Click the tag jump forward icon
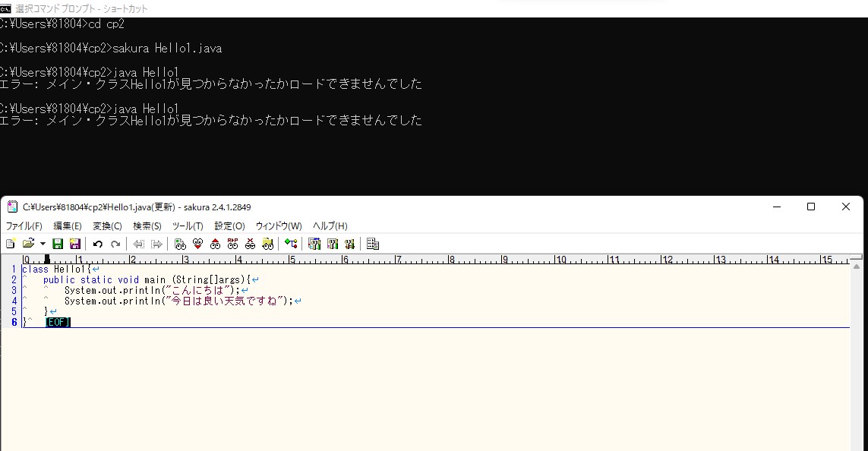This screenshot has height=451, width=868. [x=156, y=244]
